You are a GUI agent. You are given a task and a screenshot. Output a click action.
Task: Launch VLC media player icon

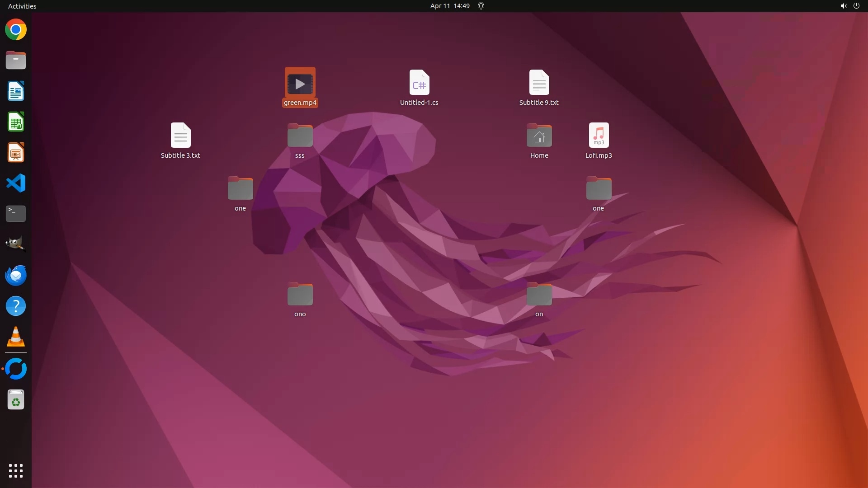(16, 337)
